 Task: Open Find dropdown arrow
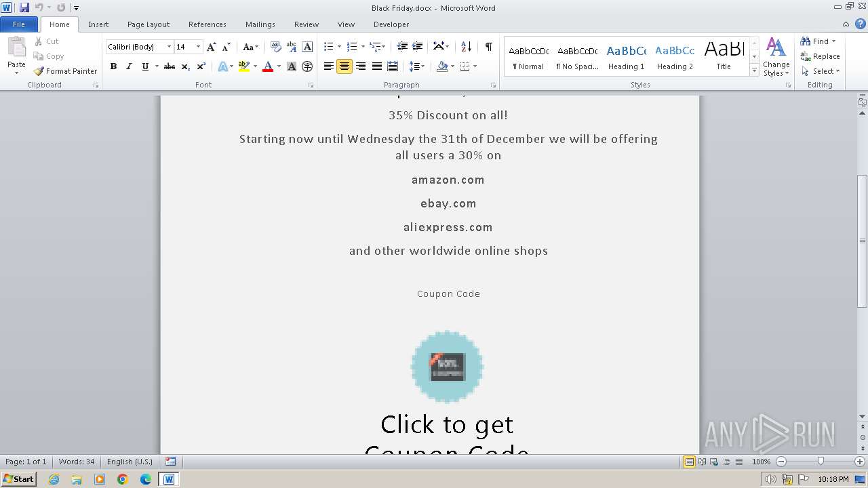(833, 41)
